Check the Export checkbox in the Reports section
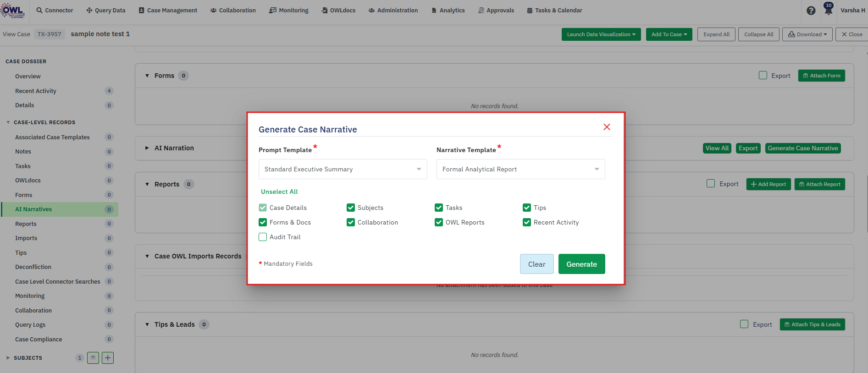Viewport: 868px width, 373px height. tap(711, 183)
